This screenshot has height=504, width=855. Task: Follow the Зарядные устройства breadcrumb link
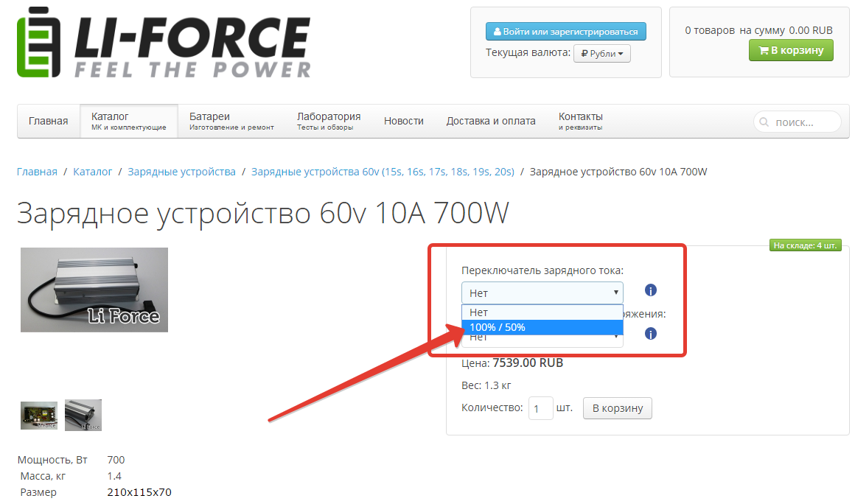[181, 172]
